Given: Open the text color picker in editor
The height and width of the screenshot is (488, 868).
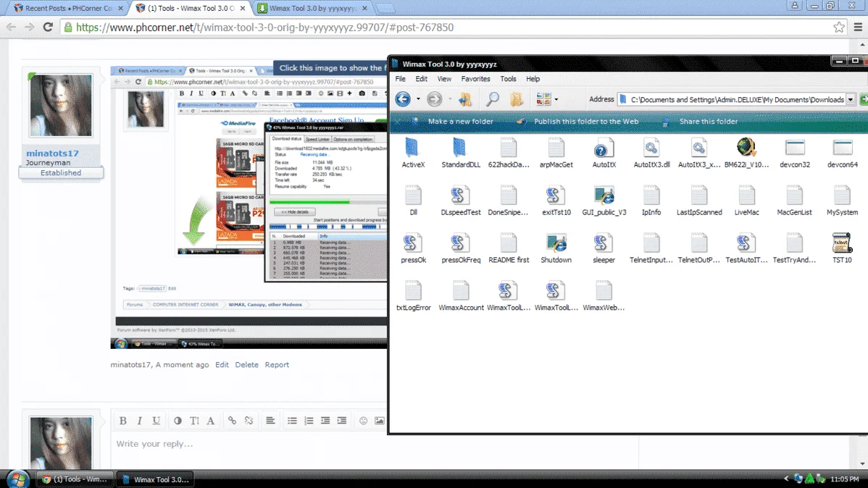Looking at the screenshot, I should coord(177,421).
